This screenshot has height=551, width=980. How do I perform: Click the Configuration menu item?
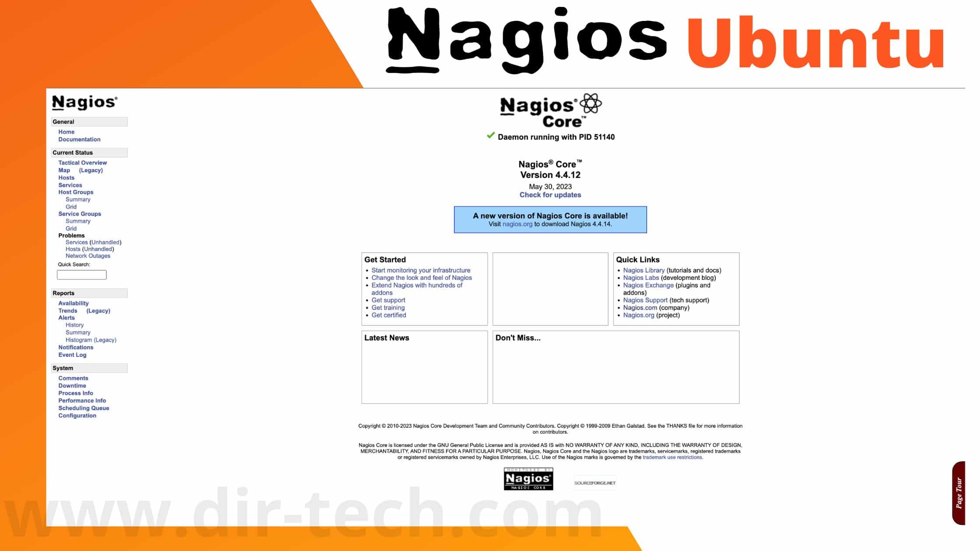click(76, 415)
